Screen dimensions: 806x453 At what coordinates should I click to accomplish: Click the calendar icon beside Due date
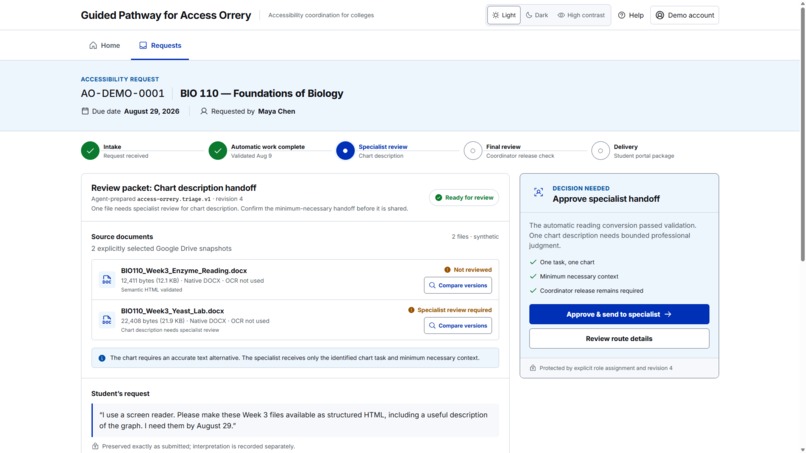click(85, 111)
